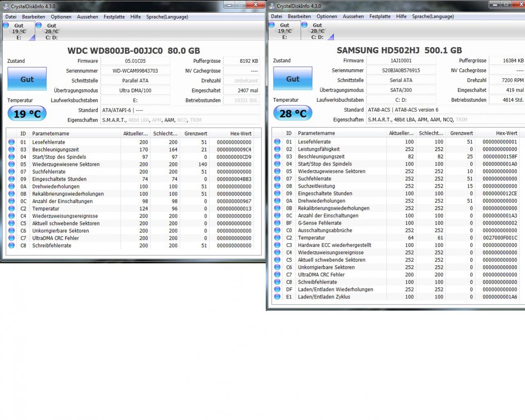Image resolution: width=525 pixels, height=420 pixels.
Task: Click status orb for Hardware ECC wiederhergestellt row
Action: pyautogui.click(x=277, y=245)
